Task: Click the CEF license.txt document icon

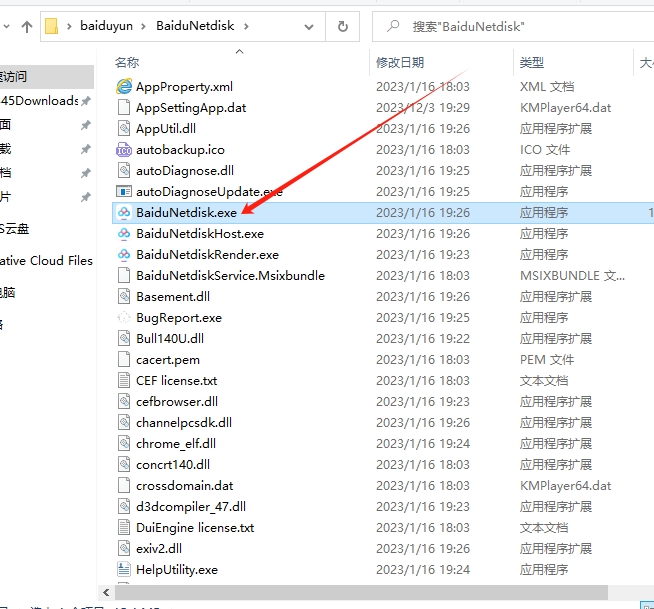Action: point(124,380)
